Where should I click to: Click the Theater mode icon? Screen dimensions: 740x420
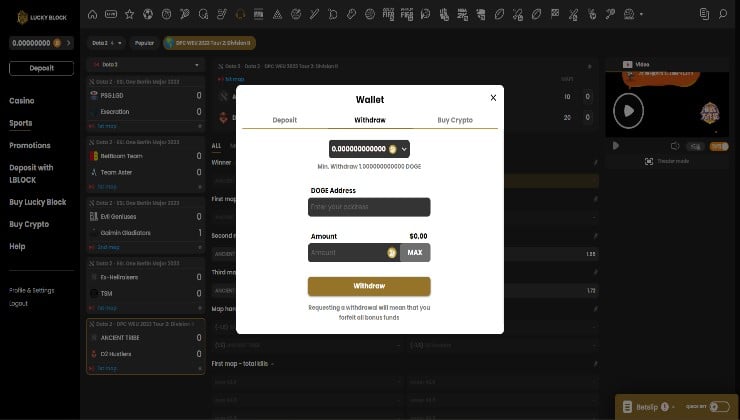point(649,161)
